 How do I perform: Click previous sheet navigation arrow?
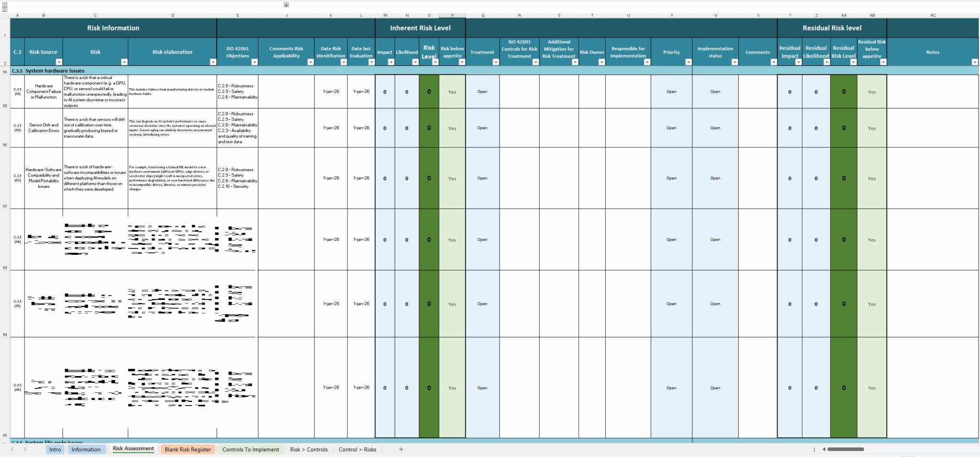point(13,449)
